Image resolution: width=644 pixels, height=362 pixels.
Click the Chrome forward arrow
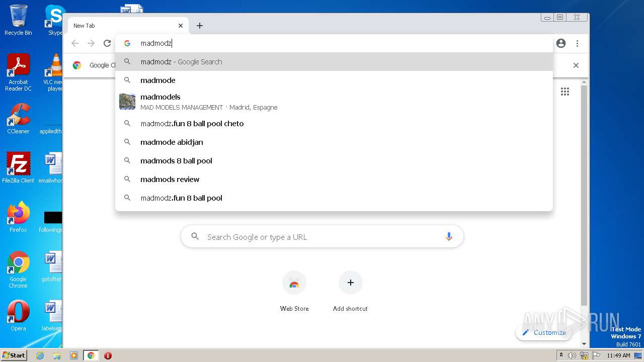pyautogui.click(x=91, y=43)
